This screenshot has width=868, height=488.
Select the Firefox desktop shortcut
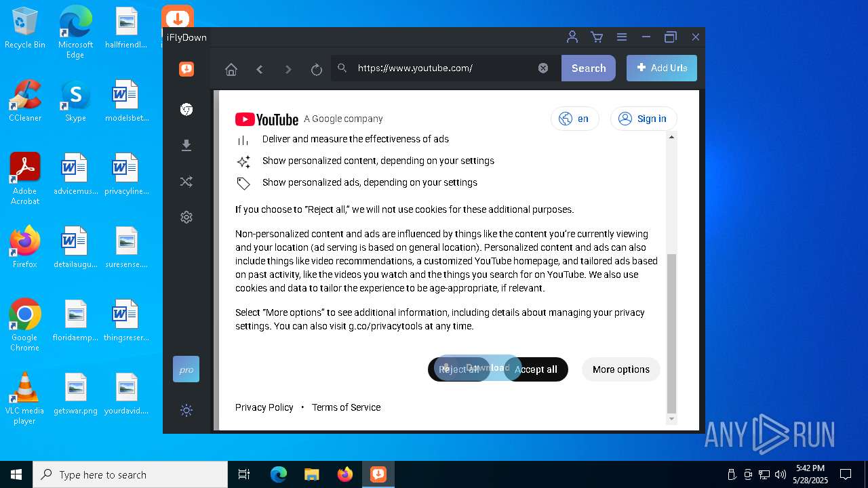point(25,247)
